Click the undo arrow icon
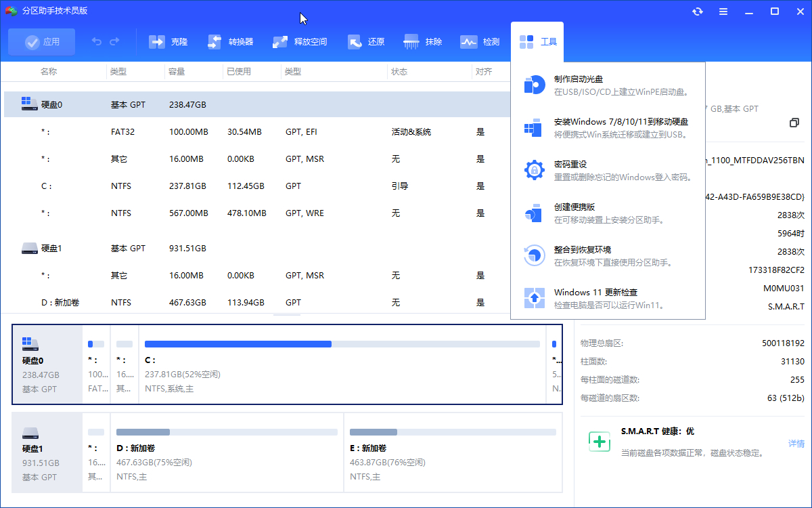The height and width of the screenshot is (508, 812). click(97, 41)
